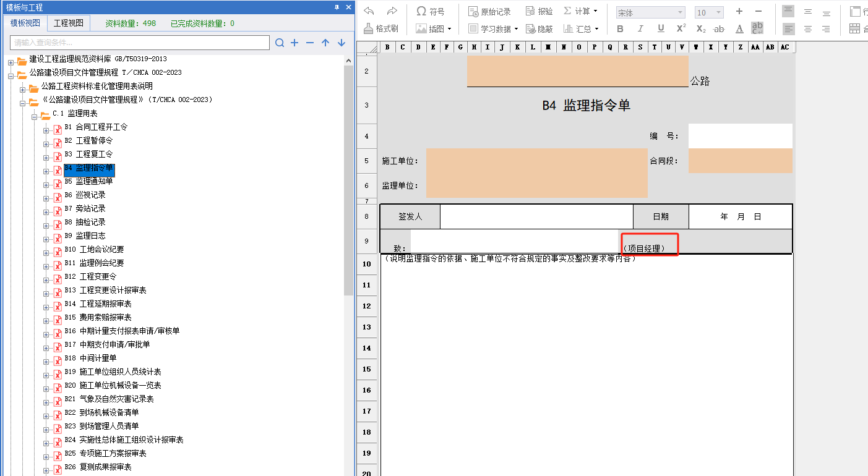Click the 合同段 orange input cell
The height and width of the screenshot is (476, 868).
(740, 161)
